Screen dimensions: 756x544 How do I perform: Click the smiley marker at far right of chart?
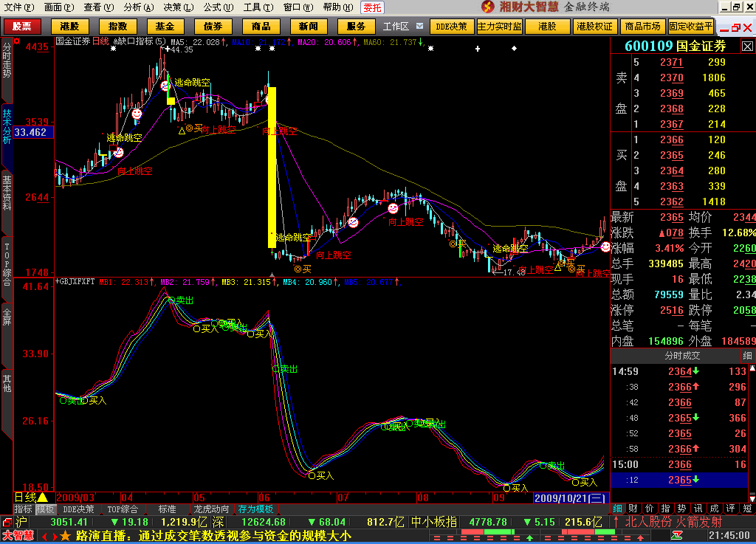(605, 247)
